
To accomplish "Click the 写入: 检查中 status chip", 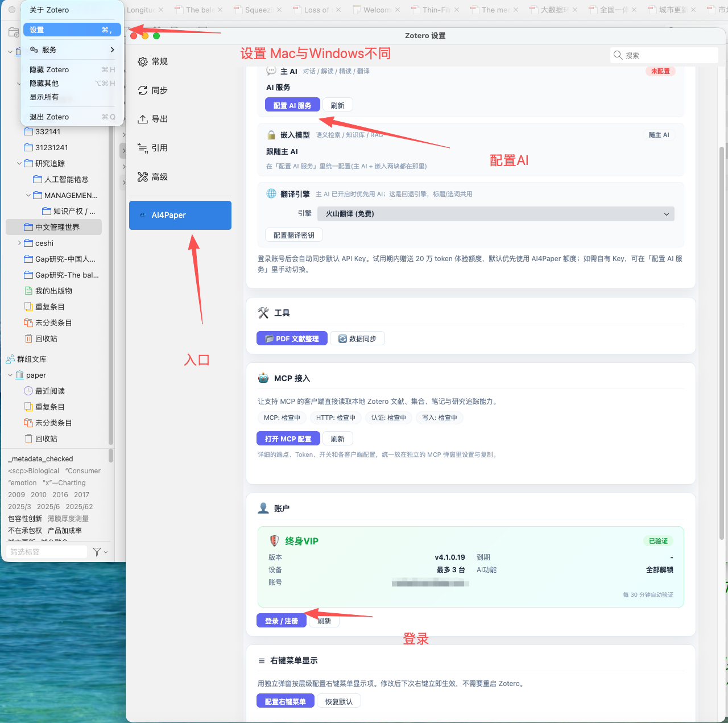I will 439,418.
